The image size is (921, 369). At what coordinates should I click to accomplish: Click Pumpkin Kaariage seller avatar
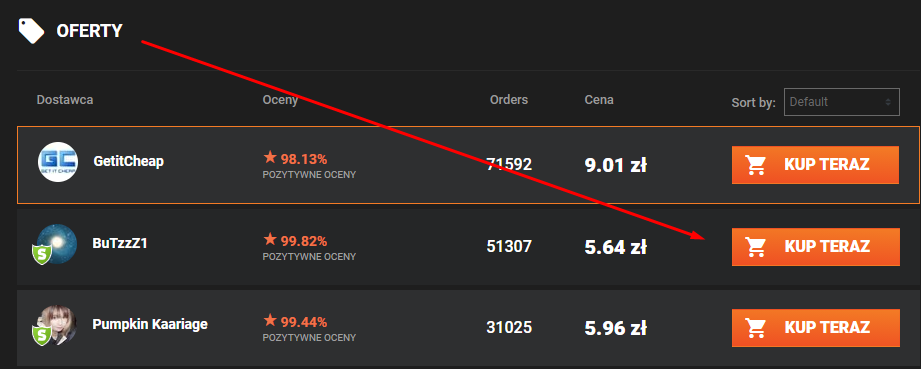pos(58,324)
